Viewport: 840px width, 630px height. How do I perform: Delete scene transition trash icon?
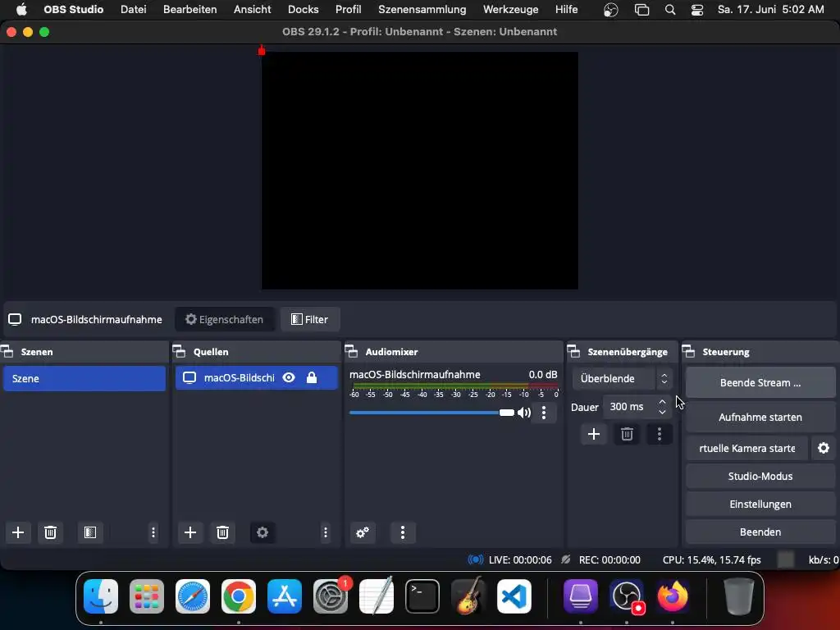click(x=627, y=434)
